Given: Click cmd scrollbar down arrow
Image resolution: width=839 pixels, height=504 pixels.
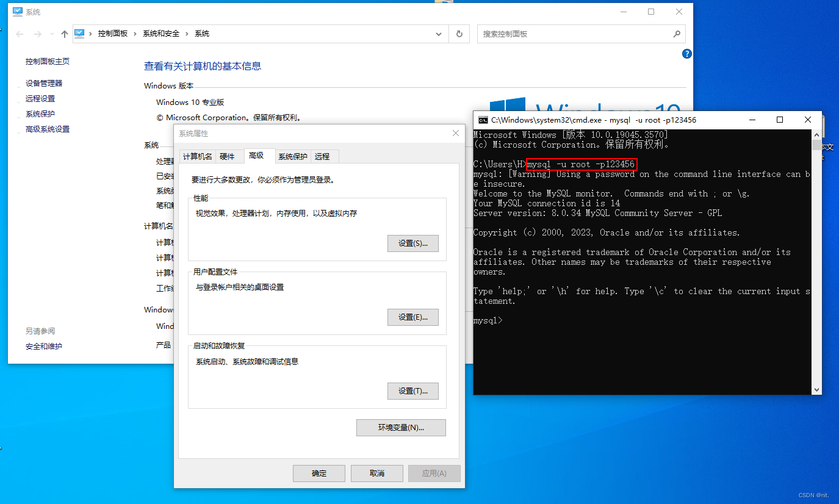Looking at the screenshot, I should 816,389.
